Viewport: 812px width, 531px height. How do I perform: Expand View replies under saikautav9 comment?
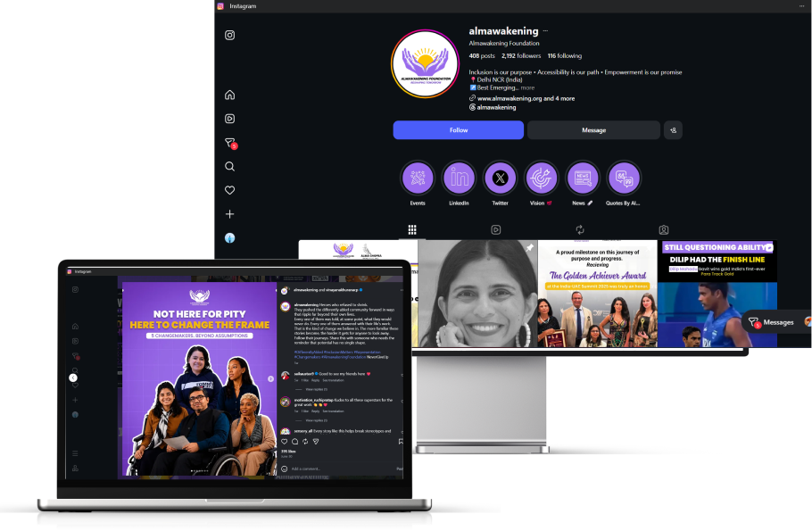[x=317, y=389]
